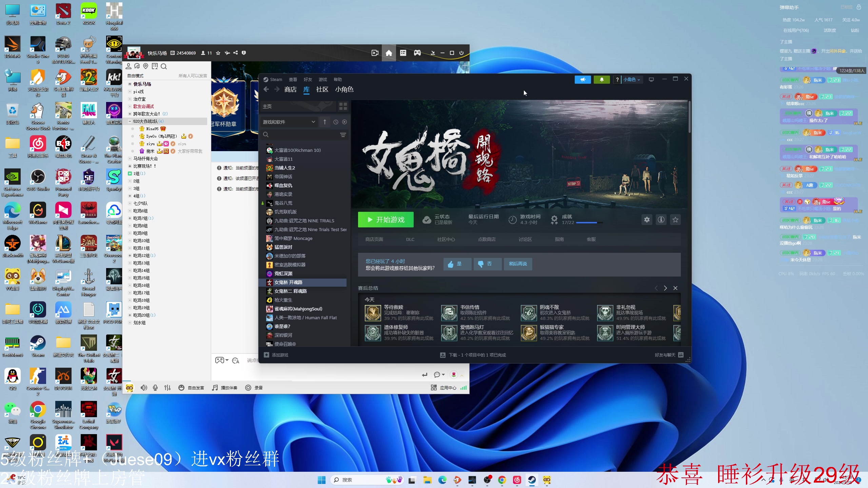Switch library to grid view icon
This screenshot has width=868, height=488.
point(343,106)
